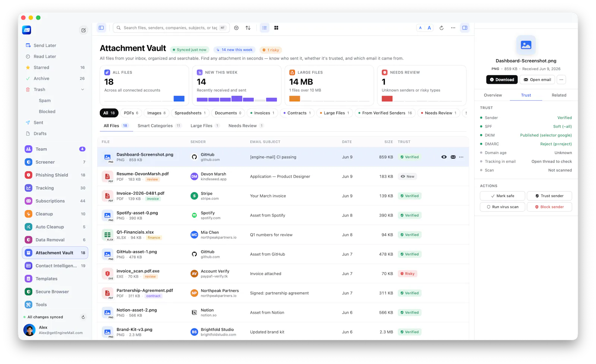Open the toolbar more options menu
Image resolution: width=596 pixels, height=364 pixels.
[453, 28]
